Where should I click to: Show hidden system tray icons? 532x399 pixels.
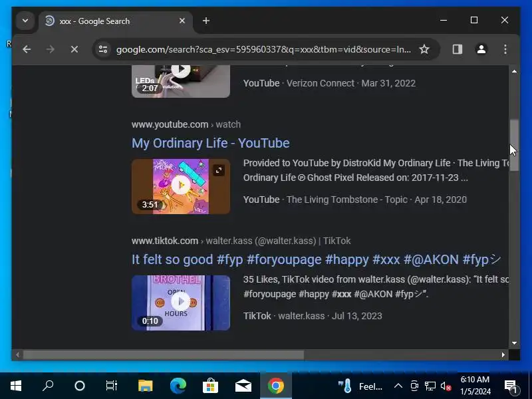(x=398, y=386)
